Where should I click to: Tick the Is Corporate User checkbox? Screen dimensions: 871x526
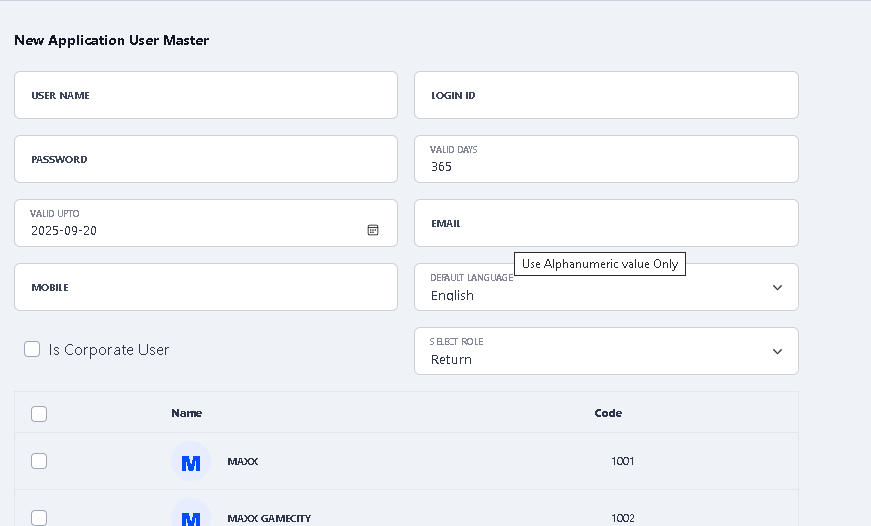32,349
